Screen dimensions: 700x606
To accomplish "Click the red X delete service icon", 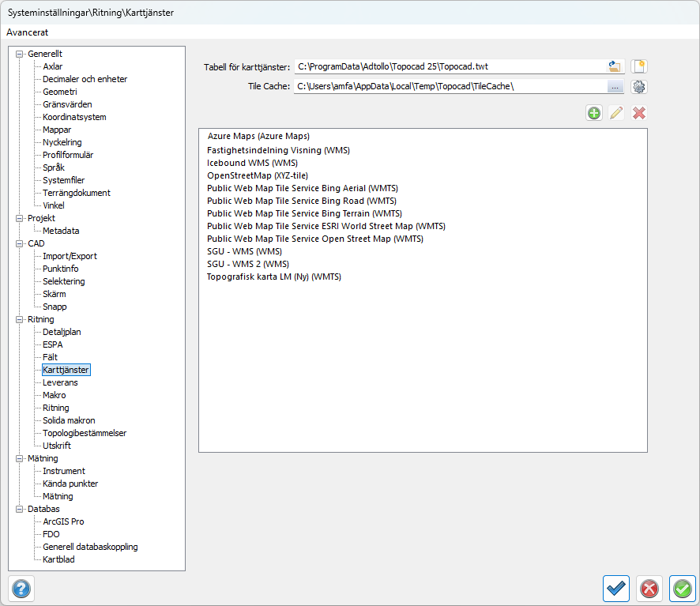I will [x=639, y=113].
